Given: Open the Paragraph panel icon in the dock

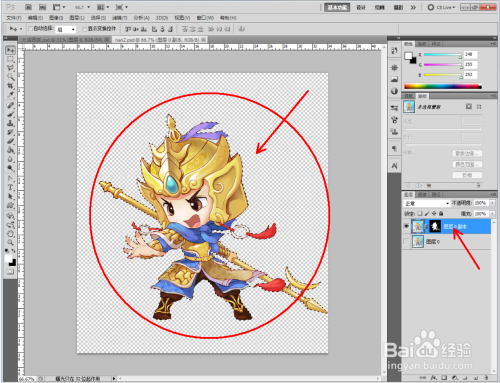Looking at the screenshot, I should point(394,148).
